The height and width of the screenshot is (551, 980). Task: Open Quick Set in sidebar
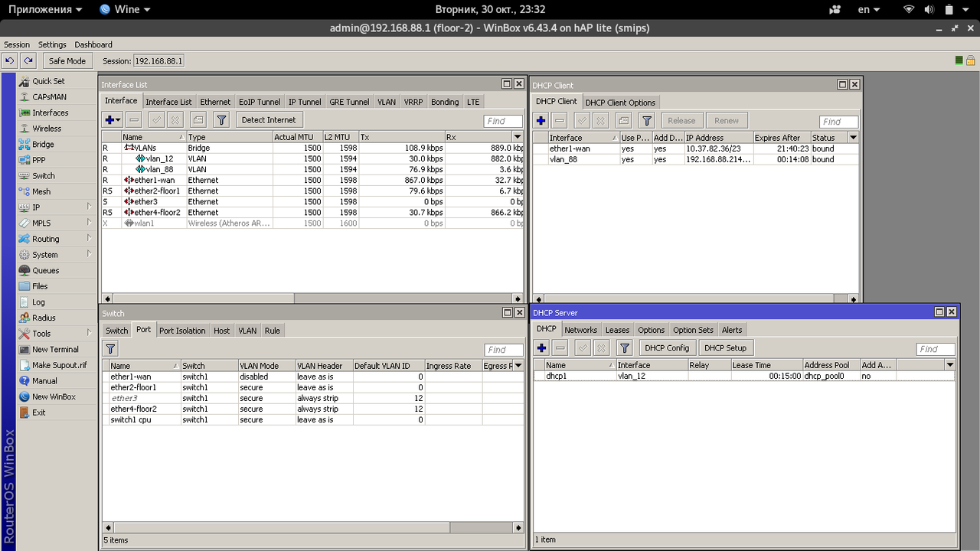48,81
